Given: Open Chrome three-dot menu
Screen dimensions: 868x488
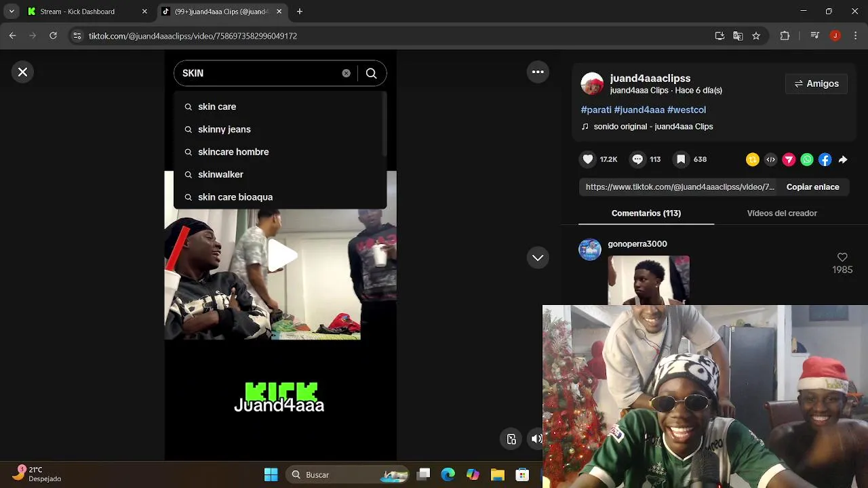Looking at the screenshot, I should (x=854, y=36).
